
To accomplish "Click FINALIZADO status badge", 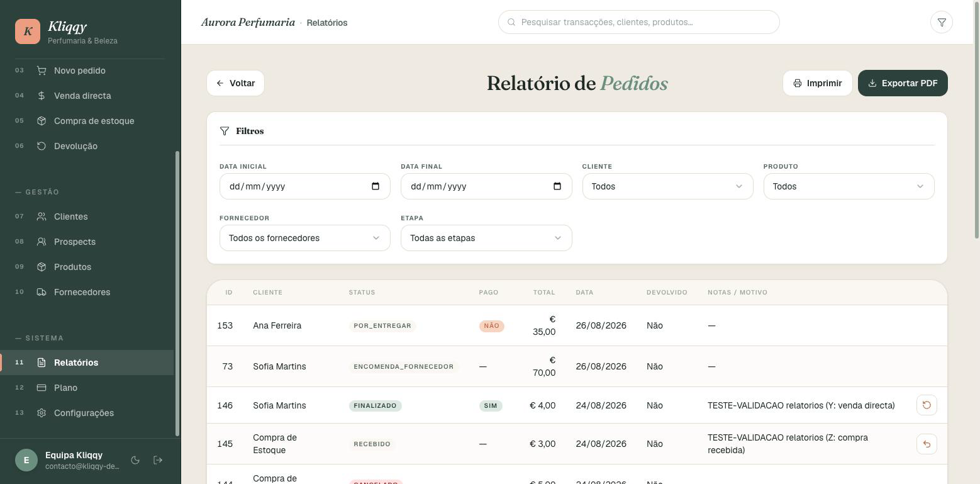I will click(x=375, y=405).
